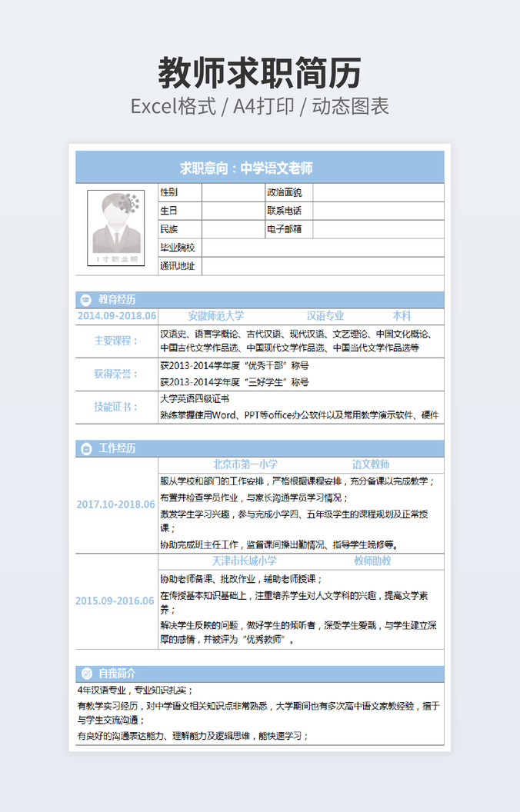Image resolution: width=520 pixels, height=812 pixels.
Task: Select the one-inch profile photo placeholder
Action: coord(116,228)
